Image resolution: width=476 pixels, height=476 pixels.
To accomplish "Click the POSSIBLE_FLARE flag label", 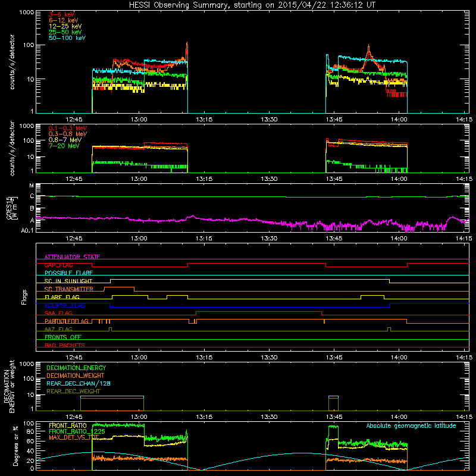I will click(x=68, y=273).
